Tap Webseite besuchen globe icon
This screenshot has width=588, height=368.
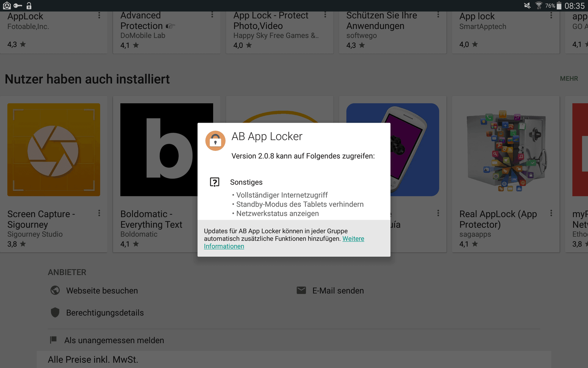point(55,290)
